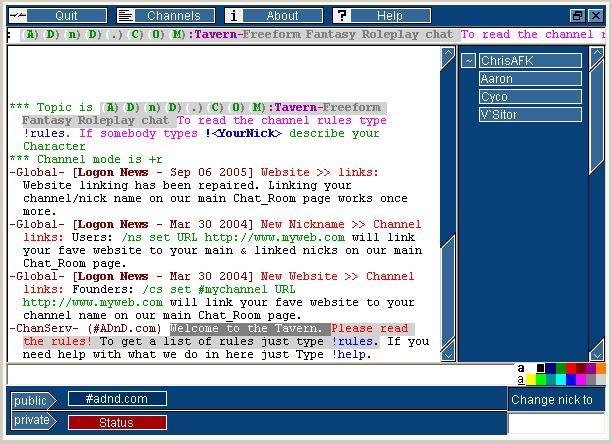Switch to the red Status tab
Viewport: 612px width, 444px height.
(117, 423)
